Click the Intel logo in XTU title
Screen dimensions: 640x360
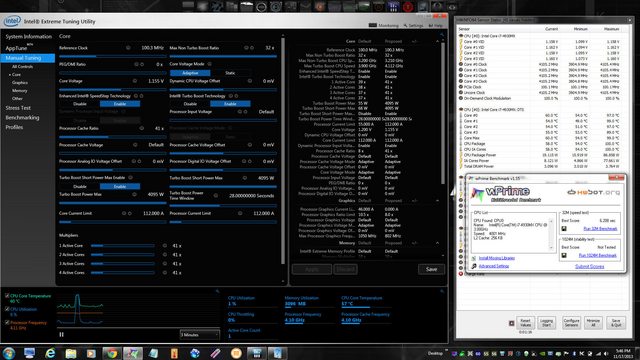click(12, 21)
